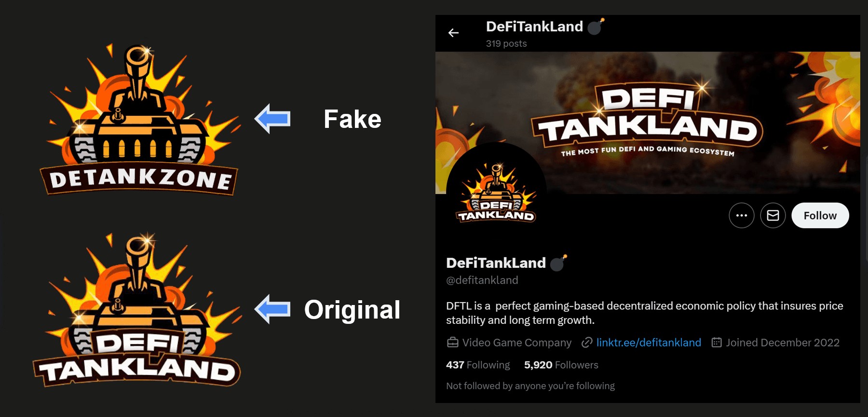The width and height of the screenshot is (868, 417).
Task: Click the blue arrow pointing at Fake logo
Action: click(272, 119)
